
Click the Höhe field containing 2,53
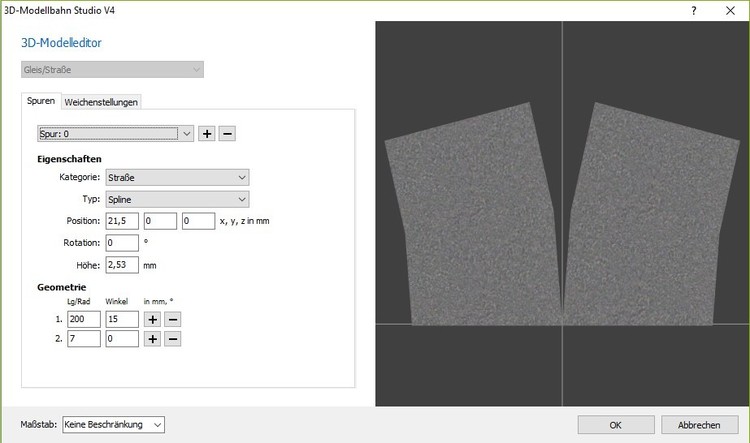(122, 265)
